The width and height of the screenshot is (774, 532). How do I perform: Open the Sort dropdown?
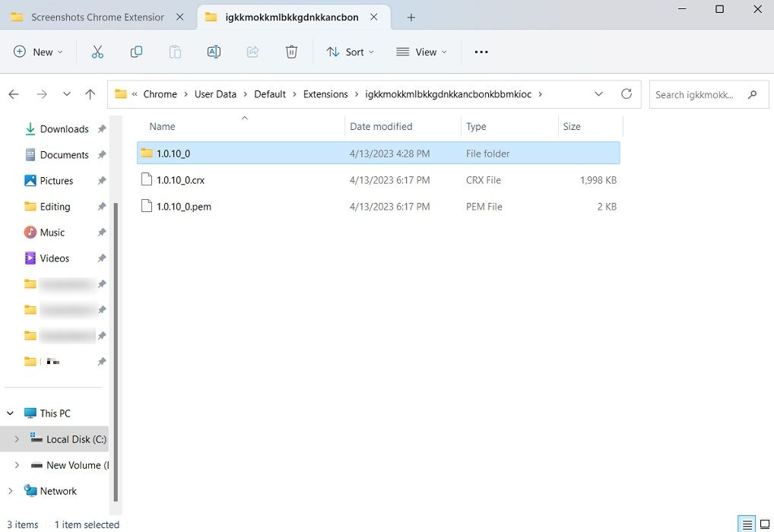pyautogui.click(x=350, y=52)
